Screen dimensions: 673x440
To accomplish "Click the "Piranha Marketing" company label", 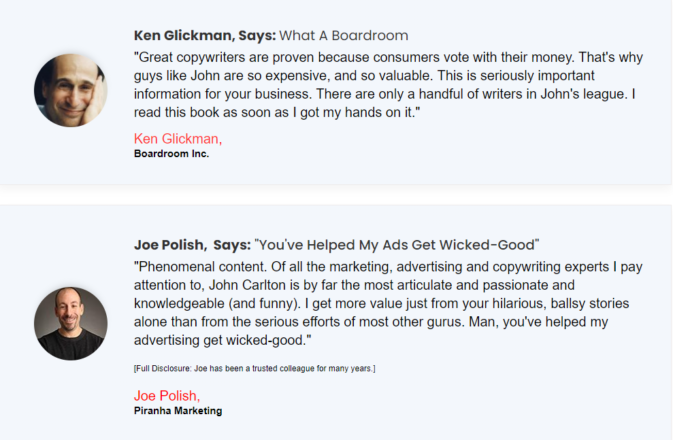I will tap(178, 411).
